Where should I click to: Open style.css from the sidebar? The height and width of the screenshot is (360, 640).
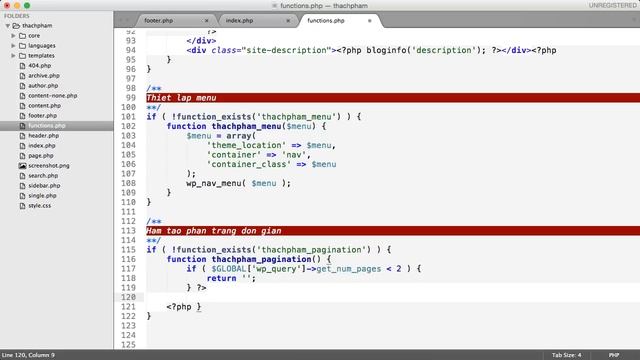40,206
